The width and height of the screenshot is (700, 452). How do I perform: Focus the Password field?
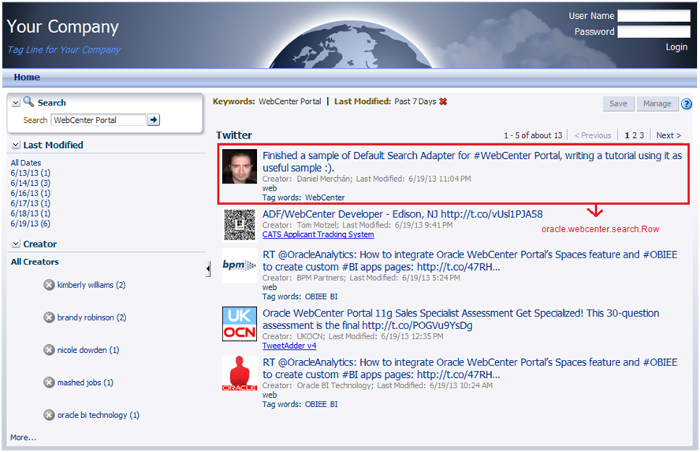pos(654,32)
